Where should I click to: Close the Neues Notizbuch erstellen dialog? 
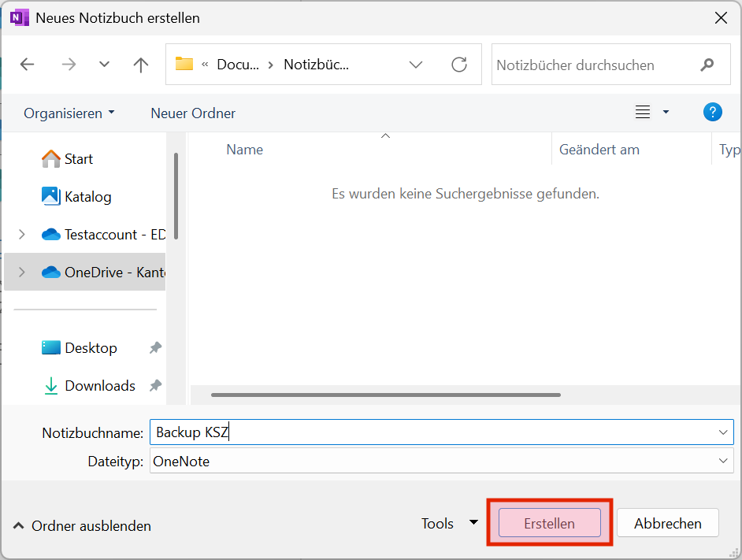(x=721, y=18)
